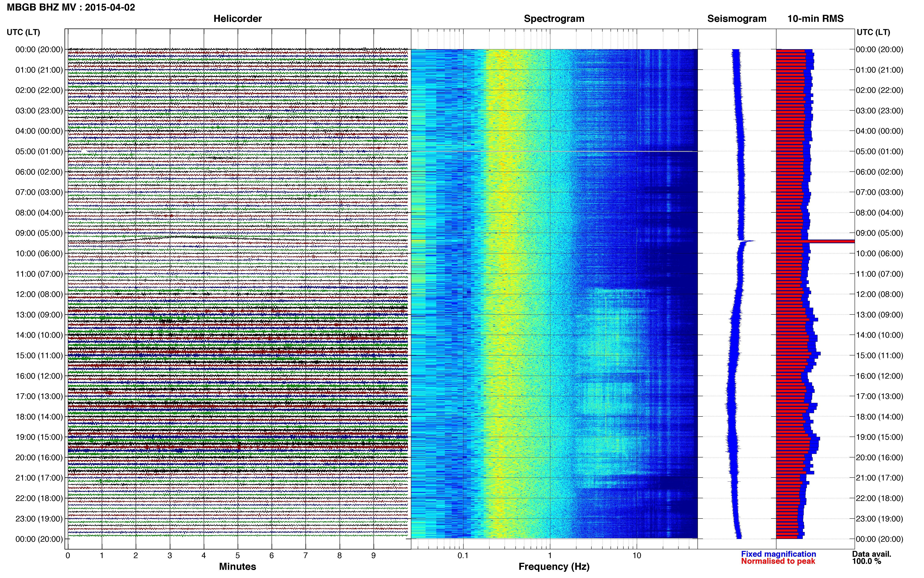Click '10:00 (06:00)' label on Helicorder axis

click(39, 253)
